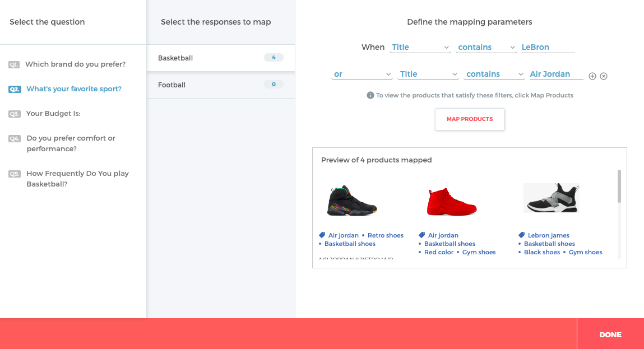
Task: Click tag icon beside first Air jordan product
Action: 322,235
